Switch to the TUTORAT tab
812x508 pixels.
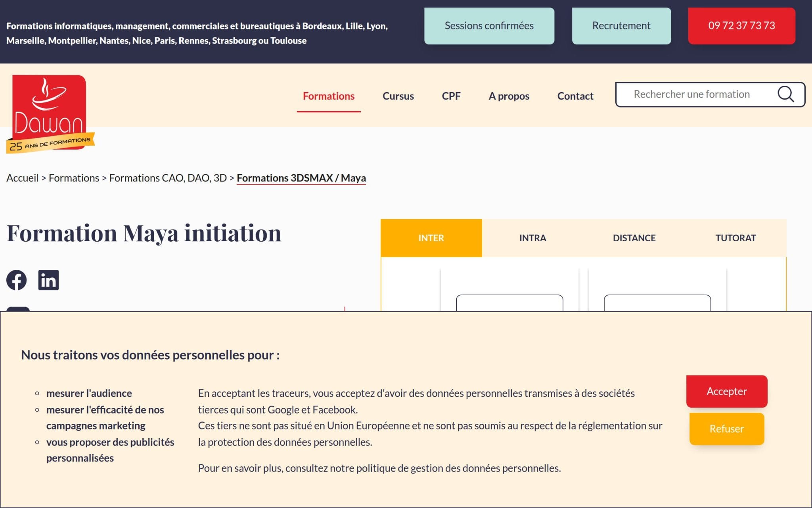coord(736,238)
